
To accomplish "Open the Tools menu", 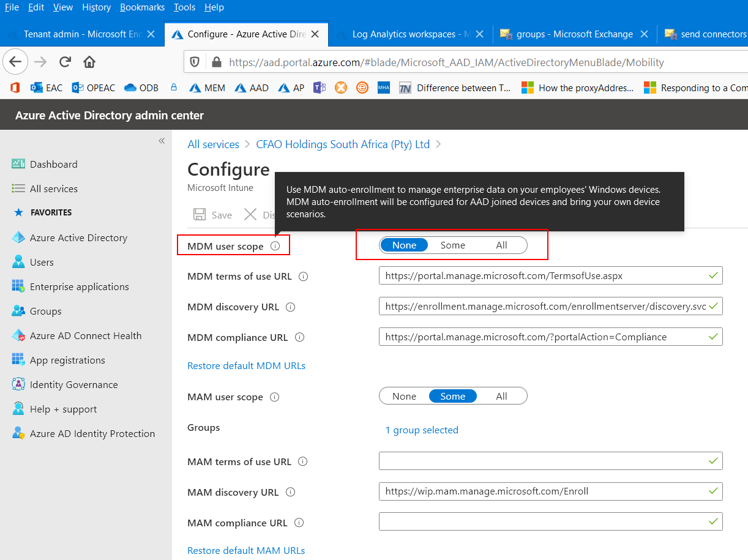I will click(184, 7).
